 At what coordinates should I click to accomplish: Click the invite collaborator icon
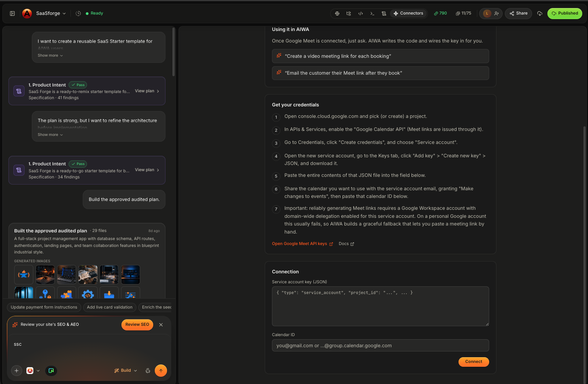tap(496, 13)
